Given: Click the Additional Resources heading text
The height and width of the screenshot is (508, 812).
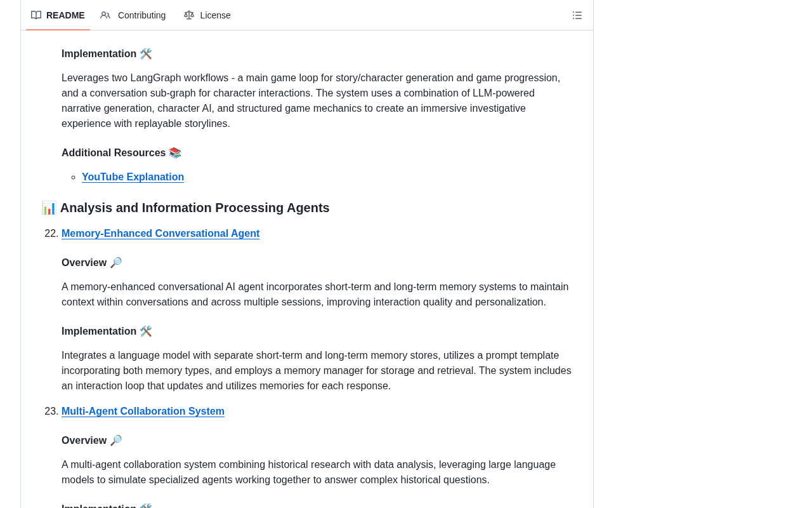Looking at the screenshot, I should pos(114,153).
